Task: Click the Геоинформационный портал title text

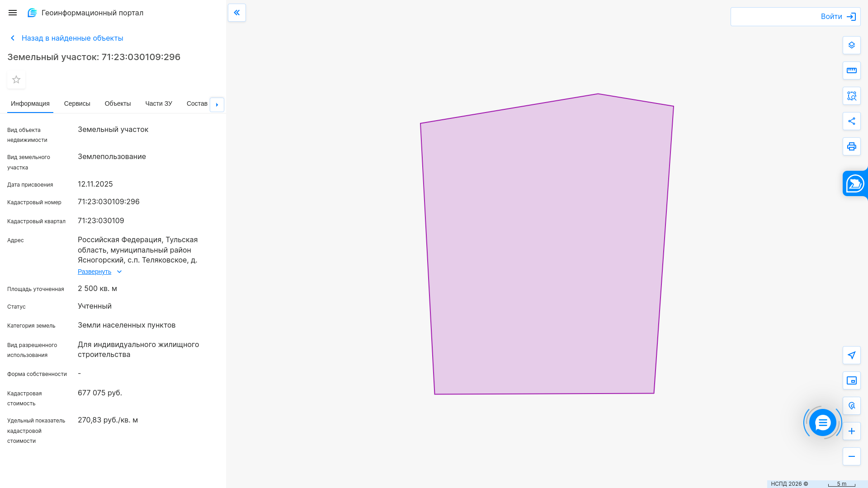Action: point(92,13)
